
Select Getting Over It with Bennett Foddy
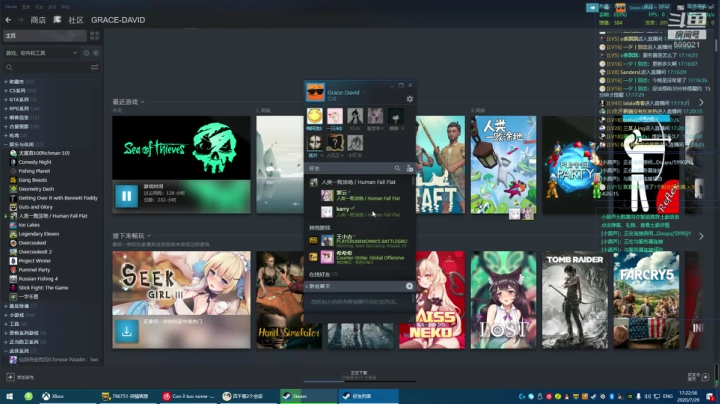[x=58, y=198]
